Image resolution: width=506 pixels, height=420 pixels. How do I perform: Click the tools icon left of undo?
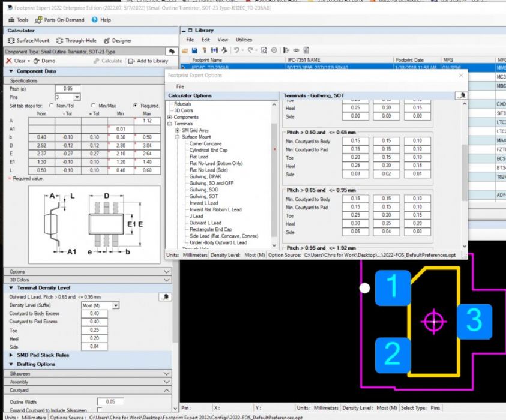[x=224, y=50]
